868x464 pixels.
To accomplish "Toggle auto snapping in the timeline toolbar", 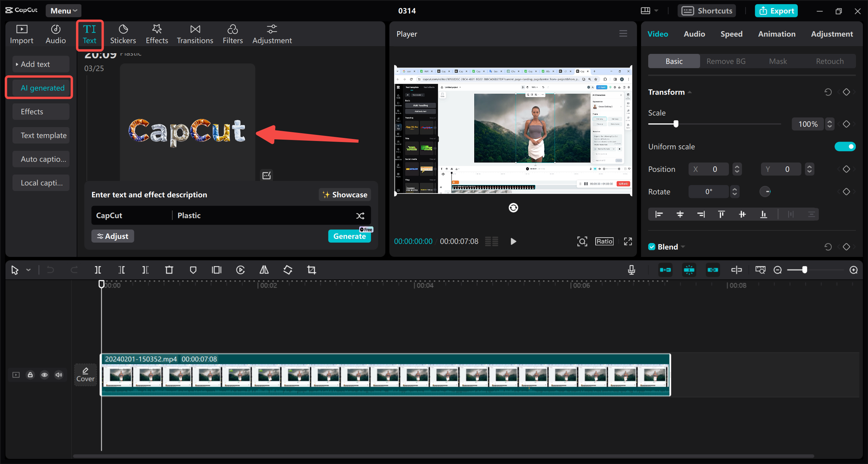I will pyautogui.click(x=689, y=270).
